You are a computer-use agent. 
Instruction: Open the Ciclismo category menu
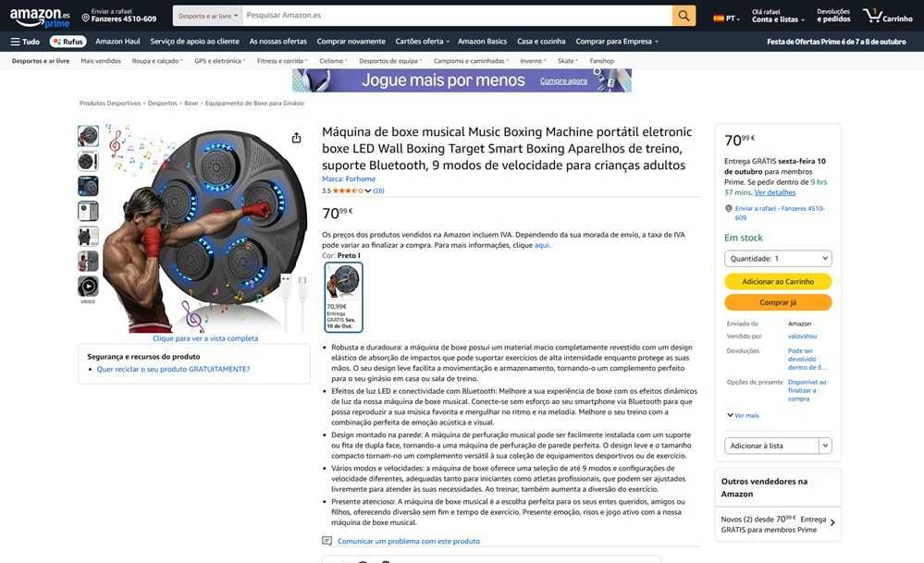click(333, 61)
